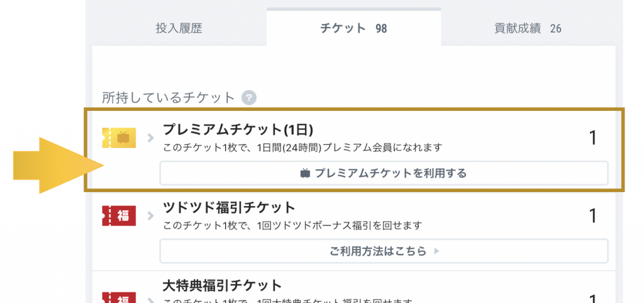
Task: Click the red 福 icon for ツドツド福引チケット
Action: pos(118,216)
